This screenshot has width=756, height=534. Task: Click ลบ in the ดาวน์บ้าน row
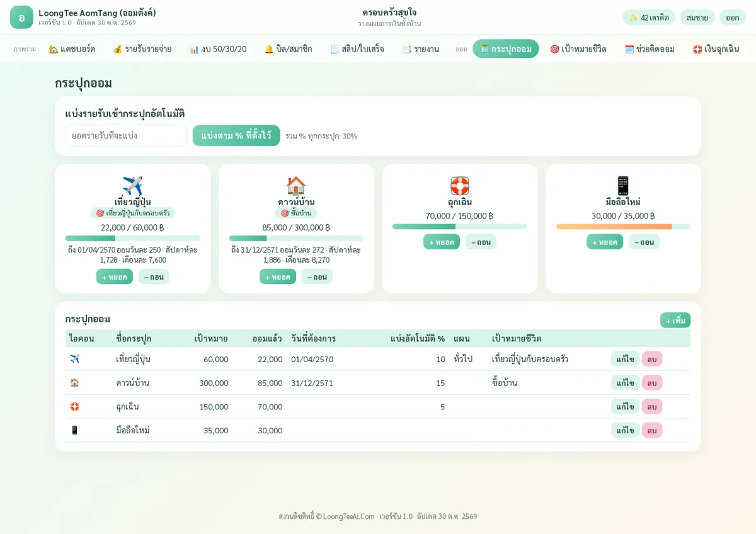click(x=652, y=383)
